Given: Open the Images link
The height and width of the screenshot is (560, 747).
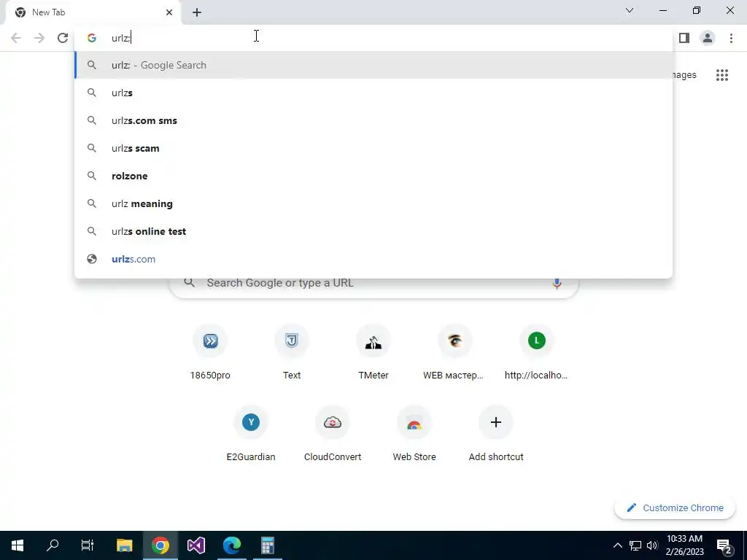Looking at the screenshot, I should (684, 75).
